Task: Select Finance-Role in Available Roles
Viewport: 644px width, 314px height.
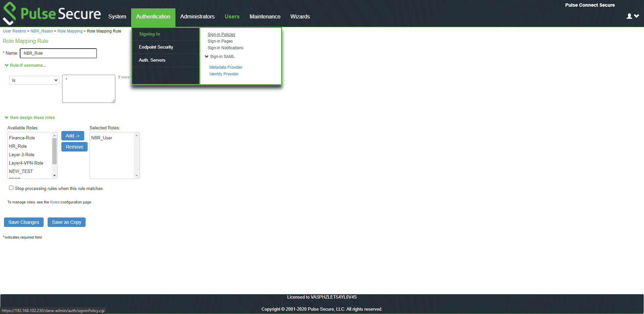Action: [x=22, y=138]
